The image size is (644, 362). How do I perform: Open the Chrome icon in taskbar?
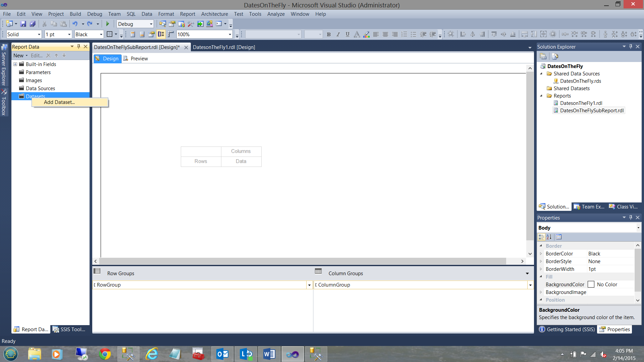click(x=105, y=354)
